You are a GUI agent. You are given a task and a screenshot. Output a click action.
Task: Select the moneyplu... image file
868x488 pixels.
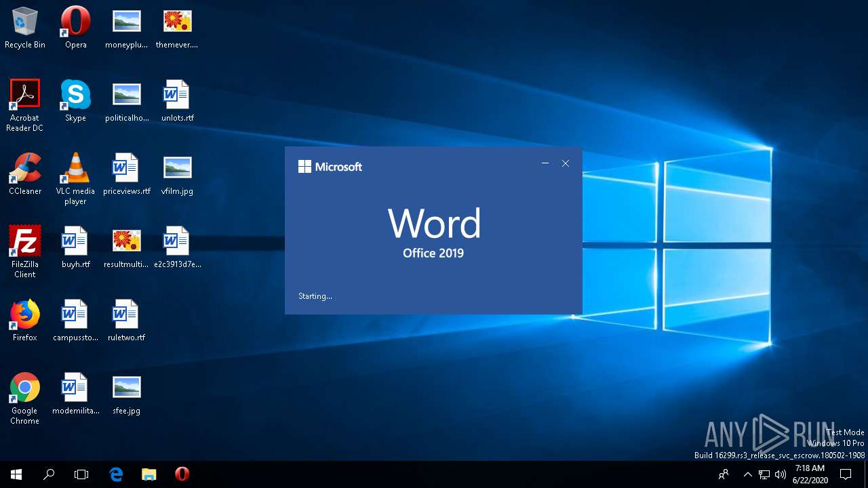pyautogui.click(x=127, y=28)
